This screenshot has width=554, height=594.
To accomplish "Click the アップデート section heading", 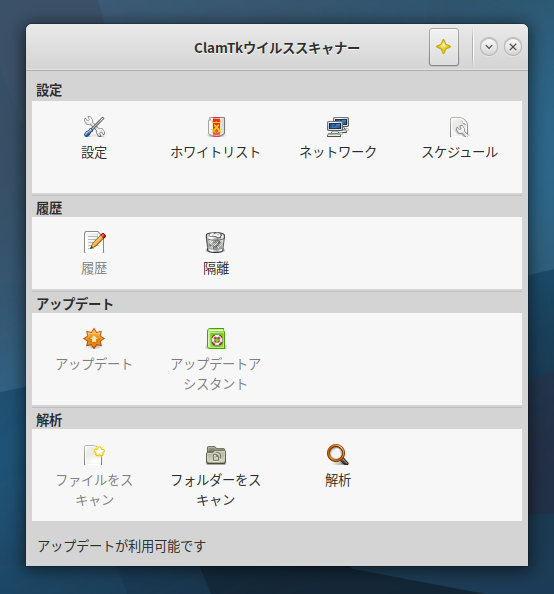I will pos(75,304).
